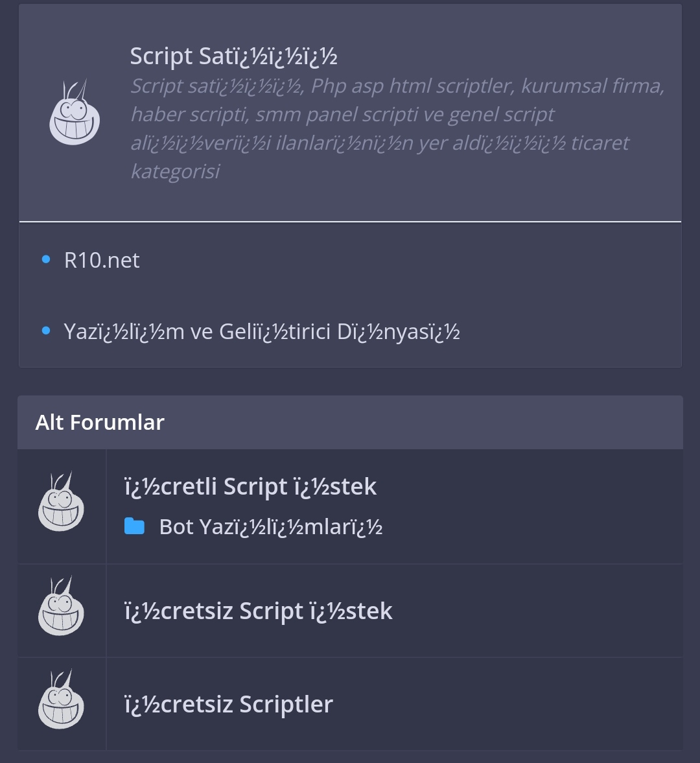
Task: Open the R10.net breadcrumb link
Action: (x=102, y=261)
